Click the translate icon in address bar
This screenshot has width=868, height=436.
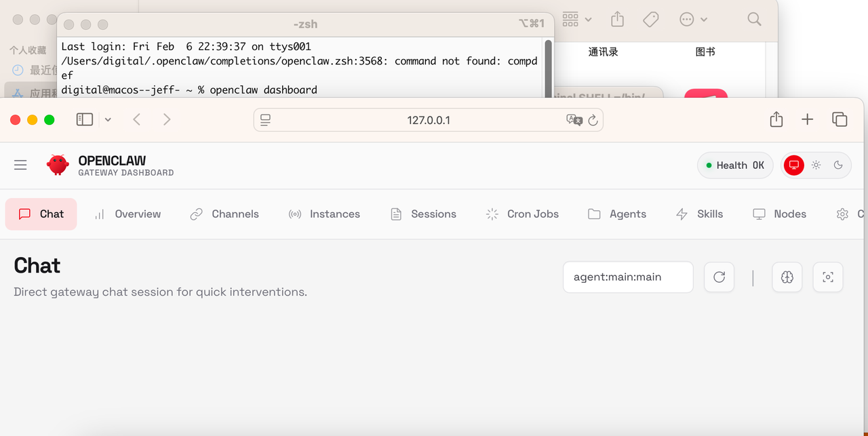point(574,120)
